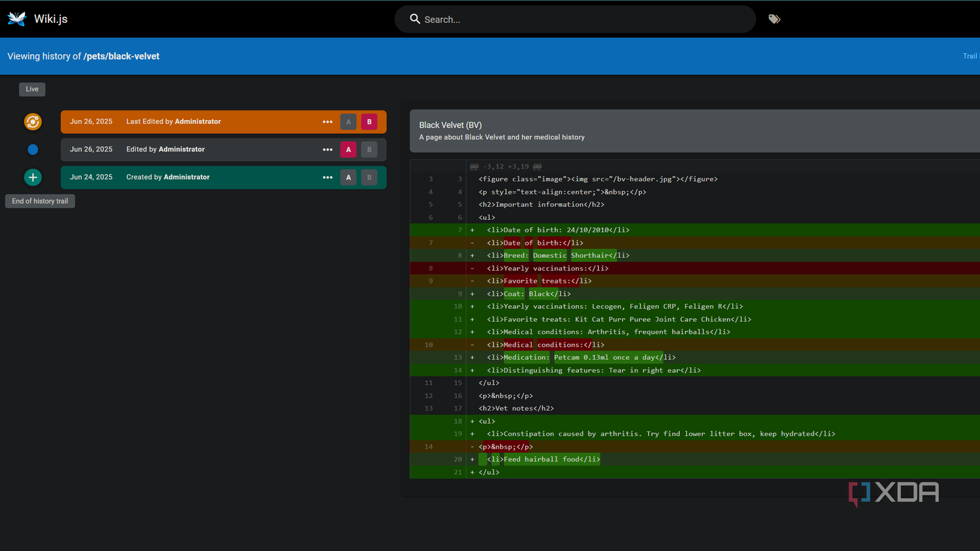Select the Jun 26 Edited by Administrator entry
The image size is (980, 551).
223,150
